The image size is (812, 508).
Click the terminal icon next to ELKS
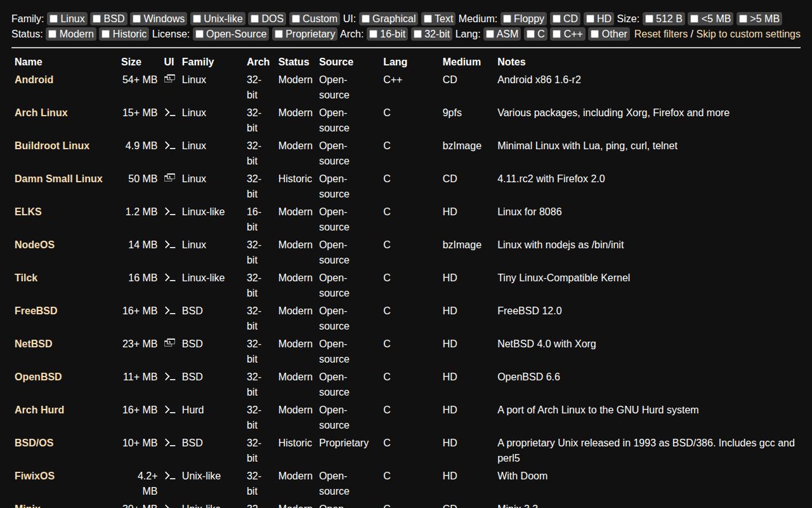[x=169, y=211]
